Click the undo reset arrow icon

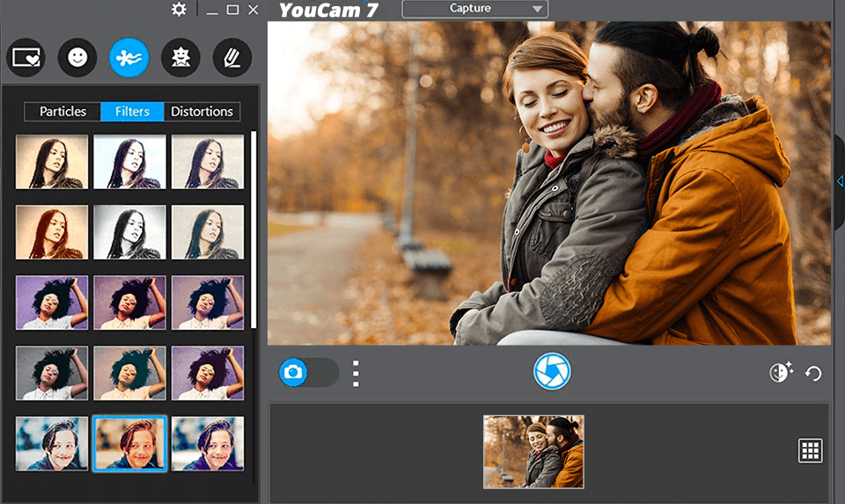coord(813,373)
